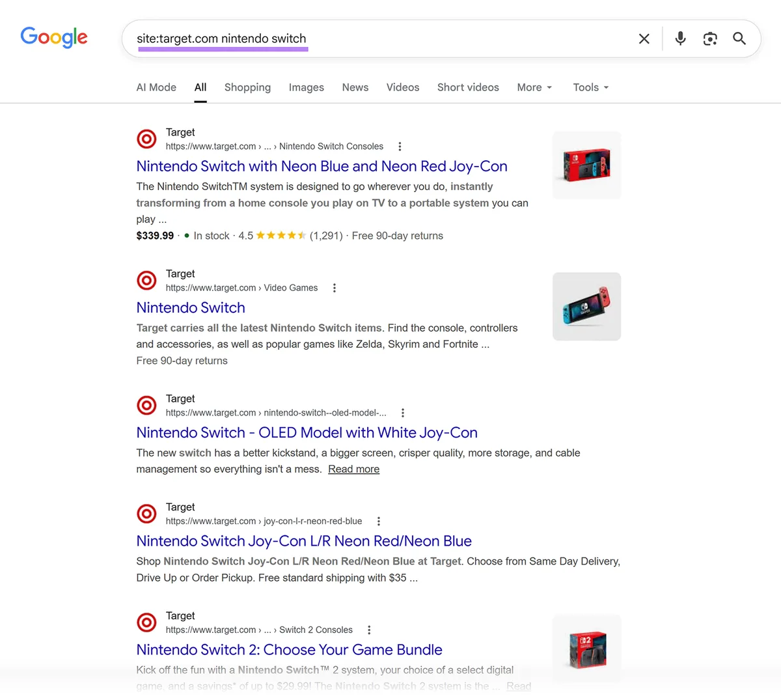Click Free 90-day returns under Video Games result
This screenshot has height=700, width=781.
(182, 361)
